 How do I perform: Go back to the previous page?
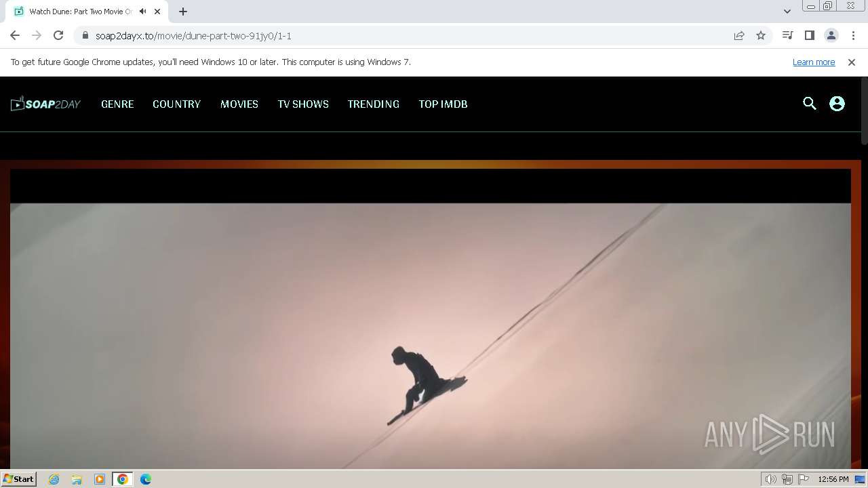[x=15, y=35]
